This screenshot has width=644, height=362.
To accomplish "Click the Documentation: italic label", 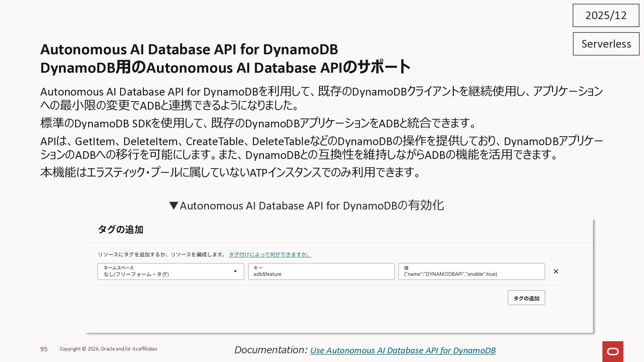I will [270, 350].
